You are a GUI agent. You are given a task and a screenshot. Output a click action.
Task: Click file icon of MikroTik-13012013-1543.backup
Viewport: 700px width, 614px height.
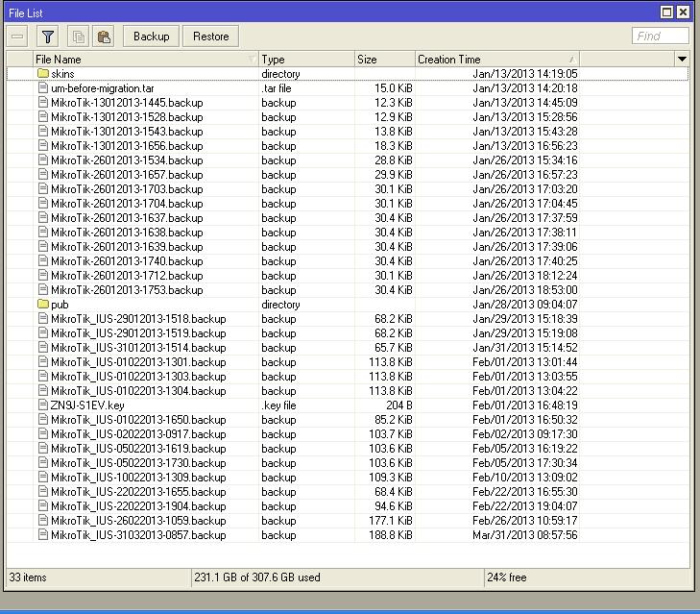point(43,131)
